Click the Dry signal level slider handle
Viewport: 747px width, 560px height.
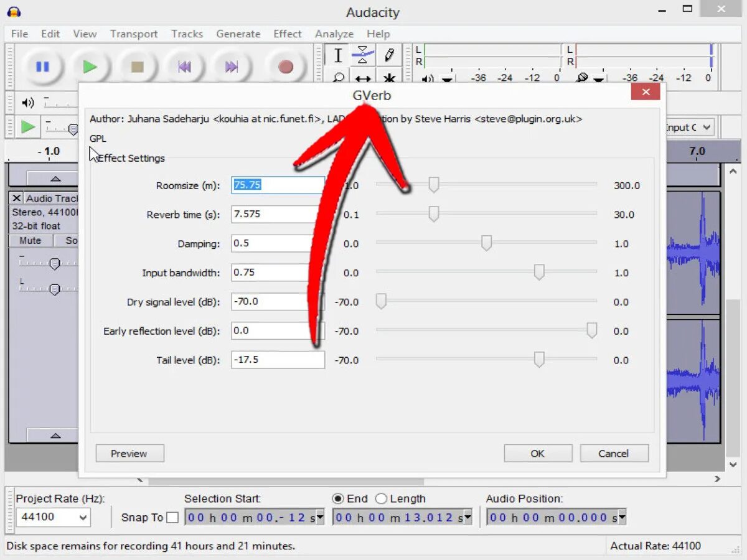381,302
